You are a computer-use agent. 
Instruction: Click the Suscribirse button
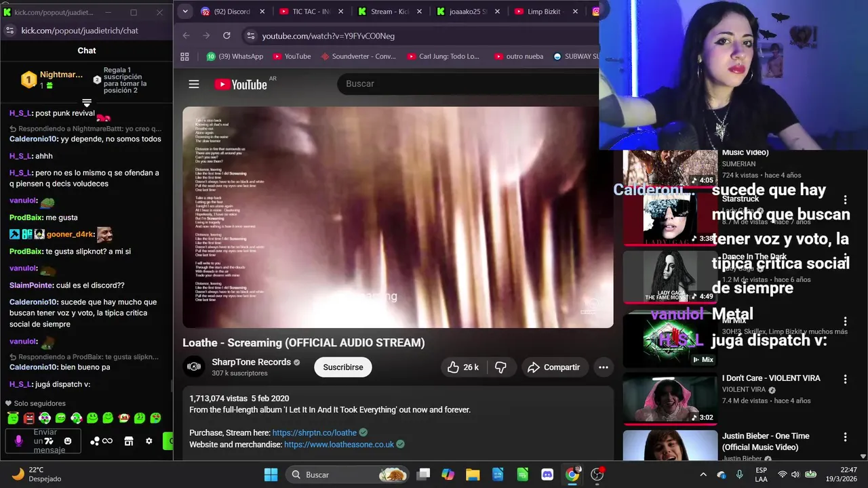(342, 367)
